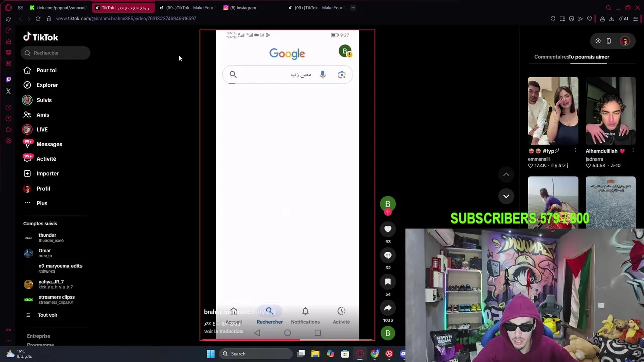Open a new browser tab
Image resolution: width=644 pixels, height=362 pixels.
click(x=353, y=8)
